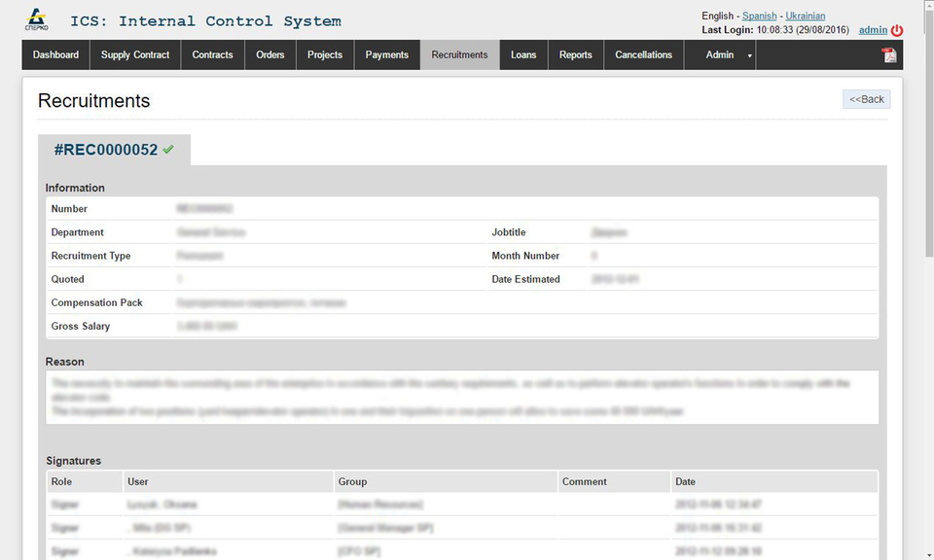Image resolution: width=934 pixels, height=560 pixels.
Task: Switch the language to Spanish
Action: click(759, 16)
